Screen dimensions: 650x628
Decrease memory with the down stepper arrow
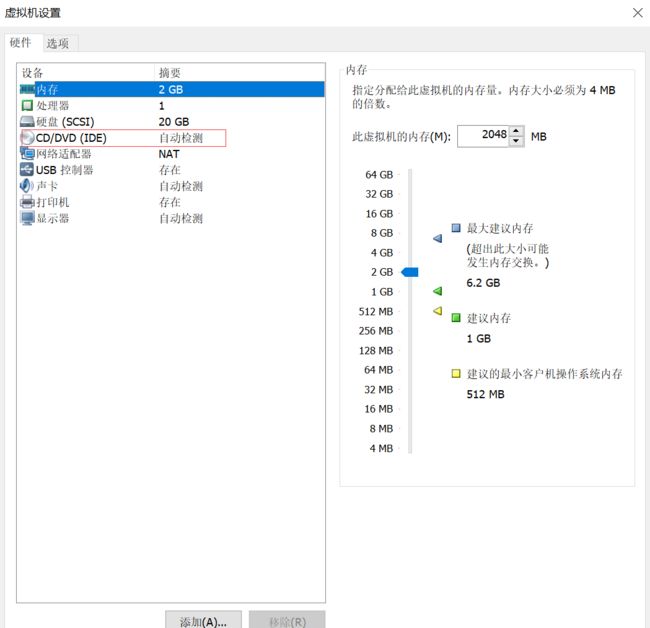click(516, 141)
